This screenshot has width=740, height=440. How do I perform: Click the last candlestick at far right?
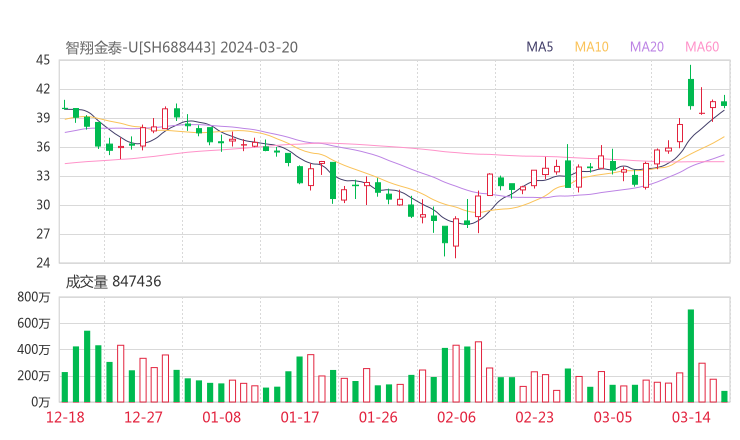point(724,102)
